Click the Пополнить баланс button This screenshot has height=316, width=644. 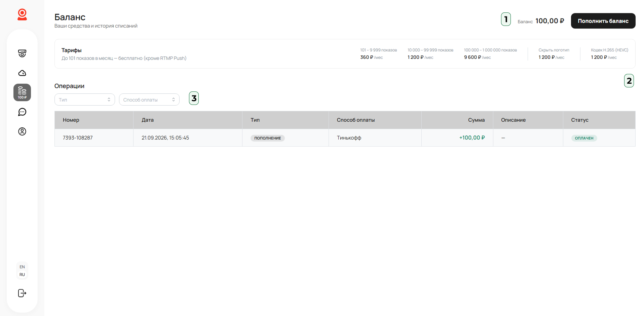tap(603, 21)
